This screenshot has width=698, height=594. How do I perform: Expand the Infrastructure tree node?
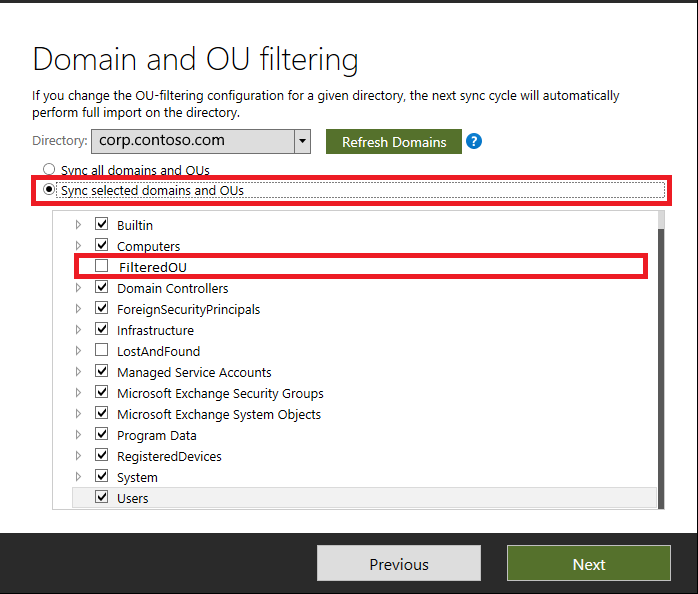[x=78, y=330]
